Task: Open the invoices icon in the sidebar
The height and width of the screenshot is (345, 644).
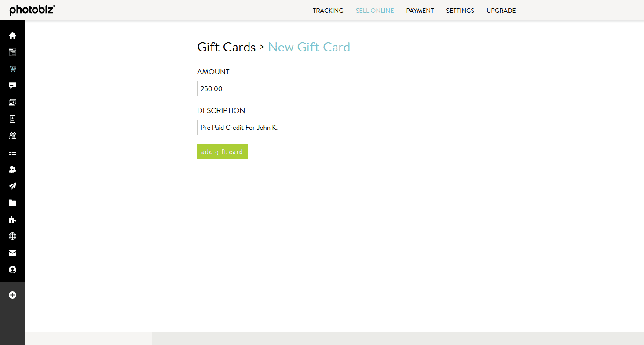Action: (12, 119)
